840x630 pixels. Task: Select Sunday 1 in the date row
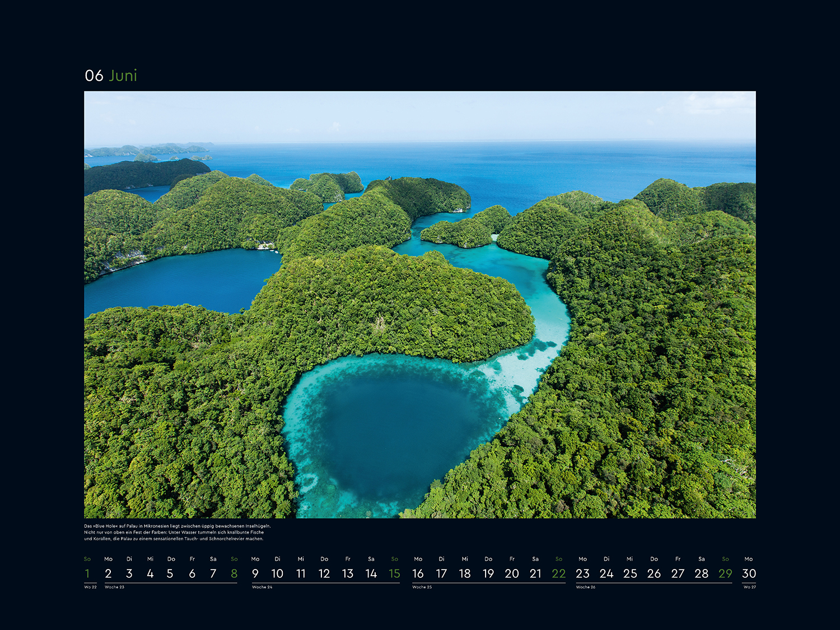[x=87, y=573]
